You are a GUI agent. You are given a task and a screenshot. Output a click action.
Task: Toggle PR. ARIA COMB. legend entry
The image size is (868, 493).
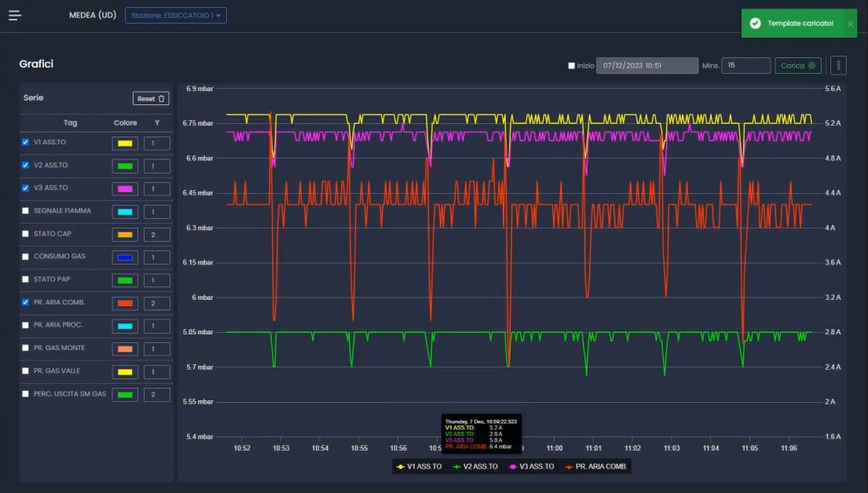pos(596,466)
